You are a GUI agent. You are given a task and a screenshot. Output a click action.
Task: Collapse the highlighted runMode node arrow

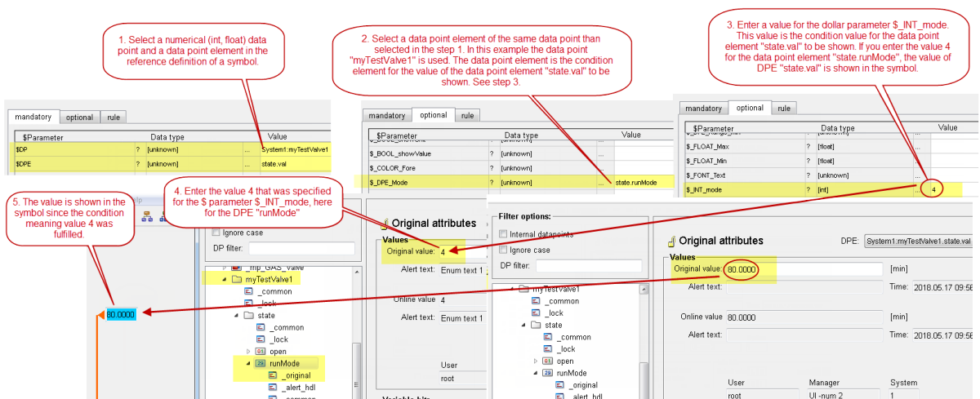pyautogui.click(x=247, y=362)
